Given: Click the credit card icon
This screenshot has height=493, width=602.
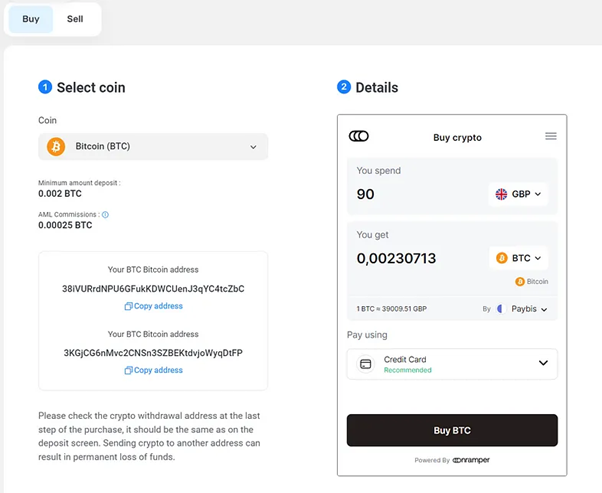Looking at the screenshot, I should click(x=366, y=364).
